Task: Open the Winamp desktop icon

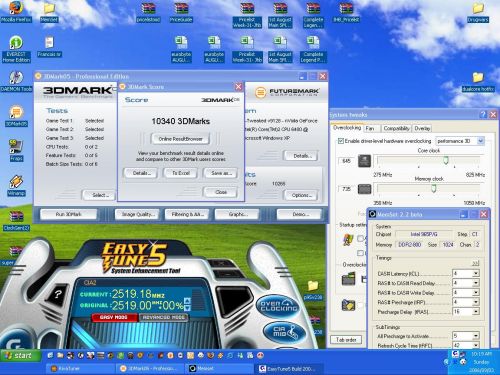Action: tap(16, 185)
